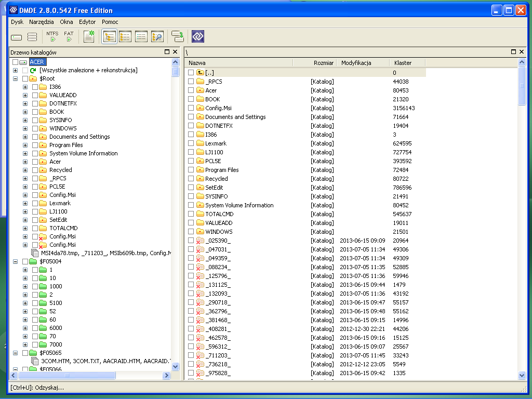Expand the I386 folder in tree
Image resolution: width=532 pixels, height=399 pixels.
25,87
